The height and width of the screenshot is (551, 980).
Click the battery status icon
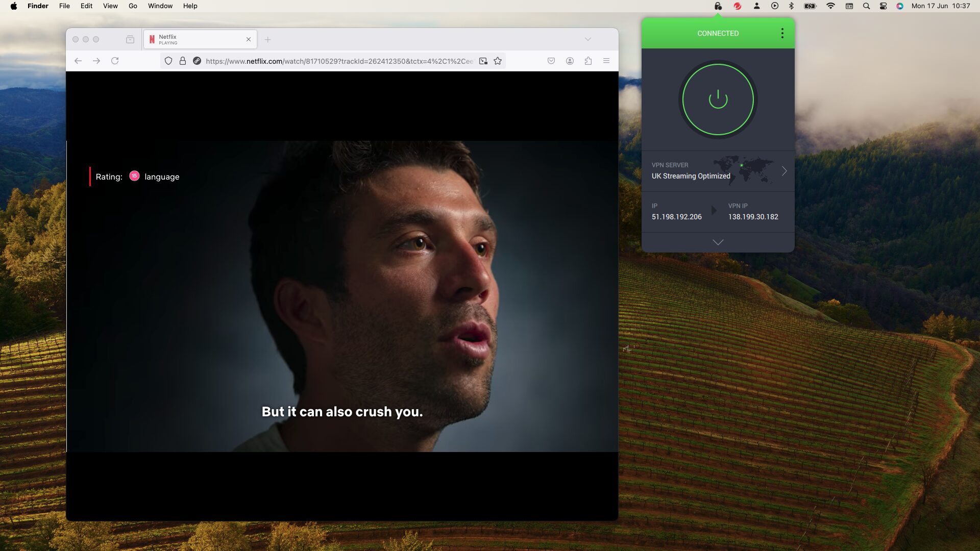pos(810,6)
